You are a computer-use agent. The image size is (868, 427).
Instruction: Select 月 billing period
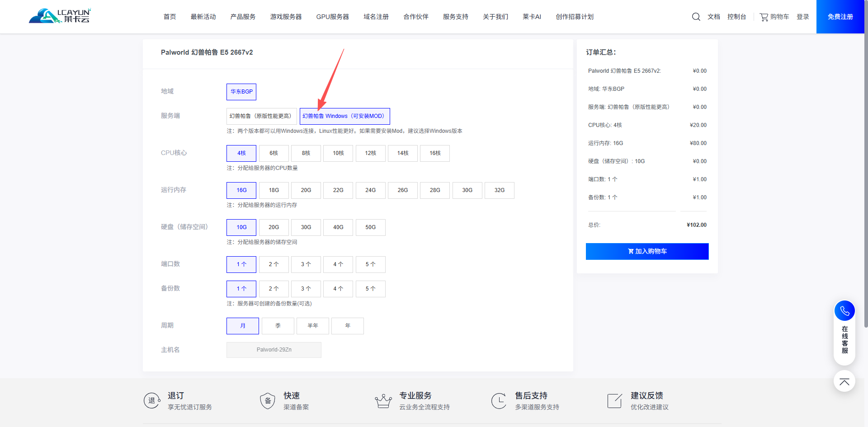click(x=243, y=326)
